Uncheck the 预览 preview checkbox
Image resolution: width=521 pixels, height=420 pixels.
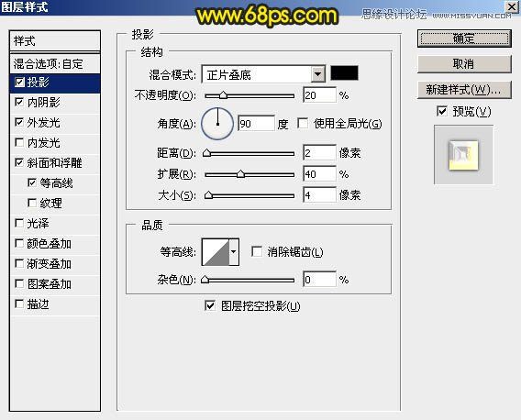(442, 111)
